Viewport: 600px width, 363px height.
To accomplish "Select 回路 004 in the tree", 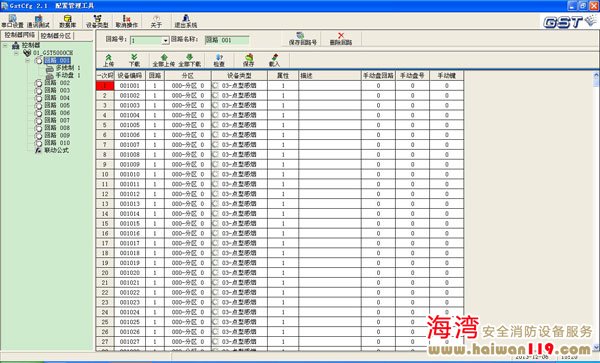I will [x=57, y=98].
